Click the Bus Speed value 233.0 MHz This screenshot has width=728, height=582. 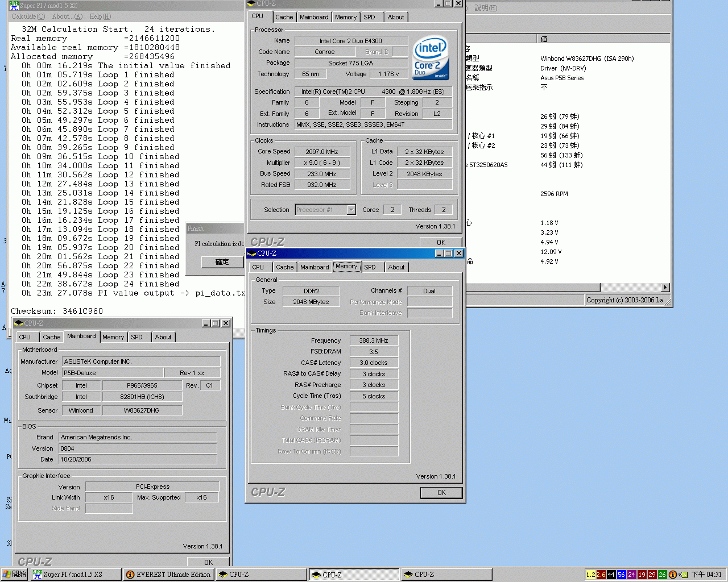(322, 174)
